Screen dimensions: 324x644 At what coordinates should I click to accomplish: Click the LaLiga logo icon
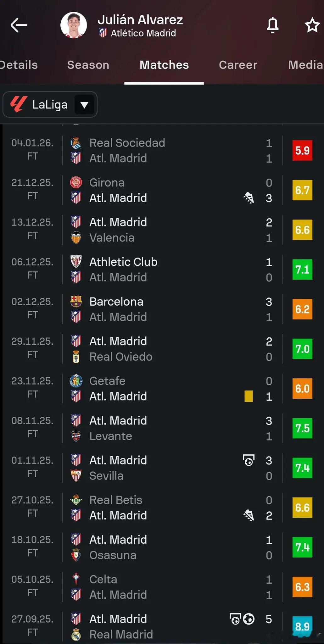pyautogui.click(x=19, y=104)
